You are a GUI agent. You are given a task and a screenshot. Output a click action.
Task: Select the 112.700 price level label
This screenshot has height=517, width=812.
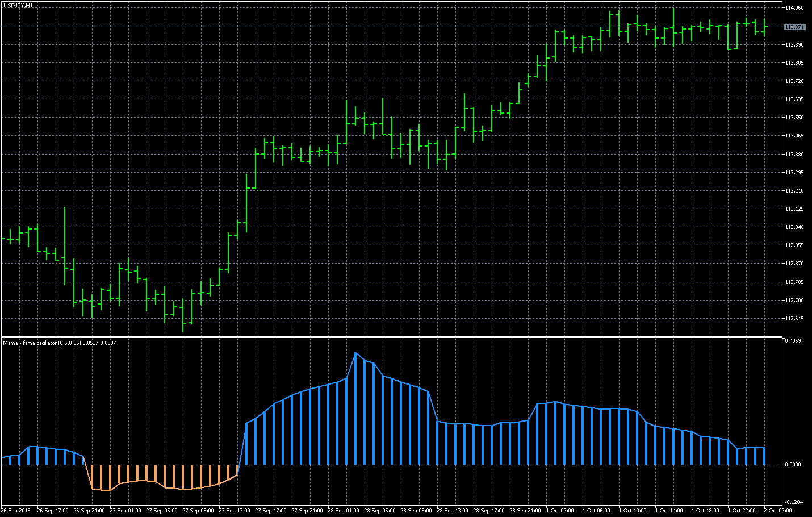point(794,301)
